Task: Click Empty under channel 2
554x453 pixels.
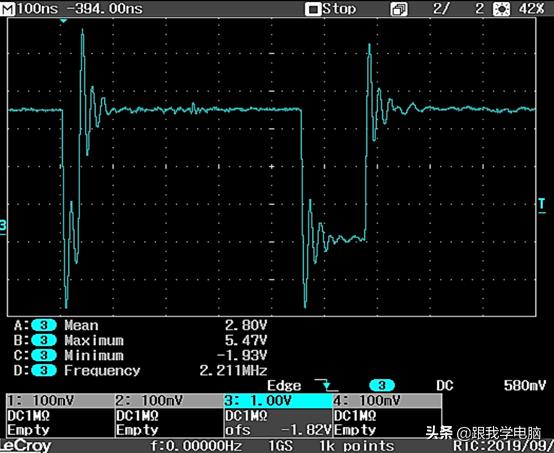Action: pyautogui.click(x=137, y=430)
